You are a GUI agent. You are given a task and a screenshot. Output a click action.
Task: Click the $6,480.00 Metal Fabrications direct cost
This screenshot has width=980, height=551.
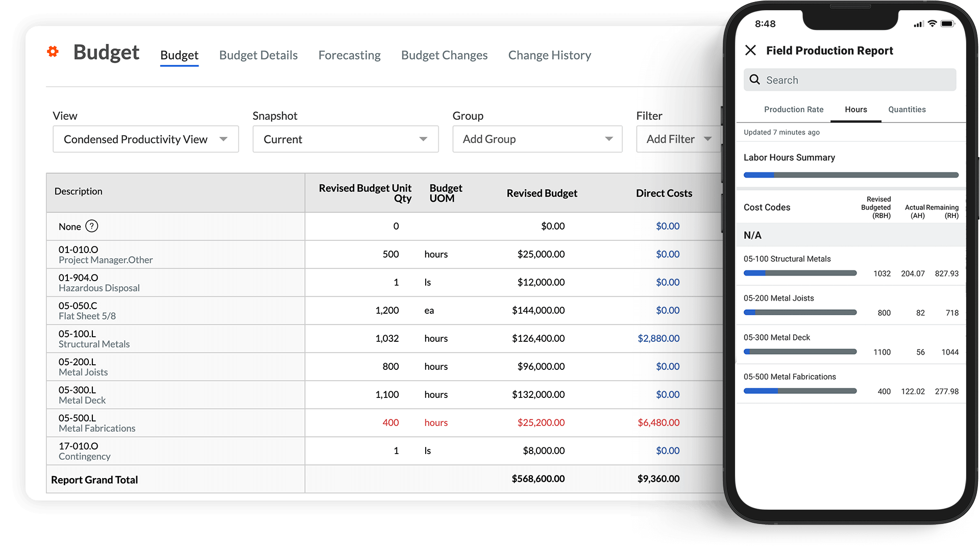[658, 422]
